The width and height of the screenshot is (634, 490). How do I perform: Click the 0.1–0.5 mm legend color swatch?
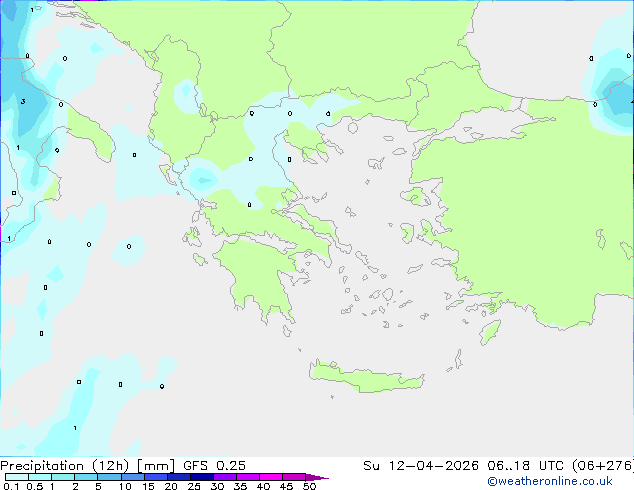(17, 477)
